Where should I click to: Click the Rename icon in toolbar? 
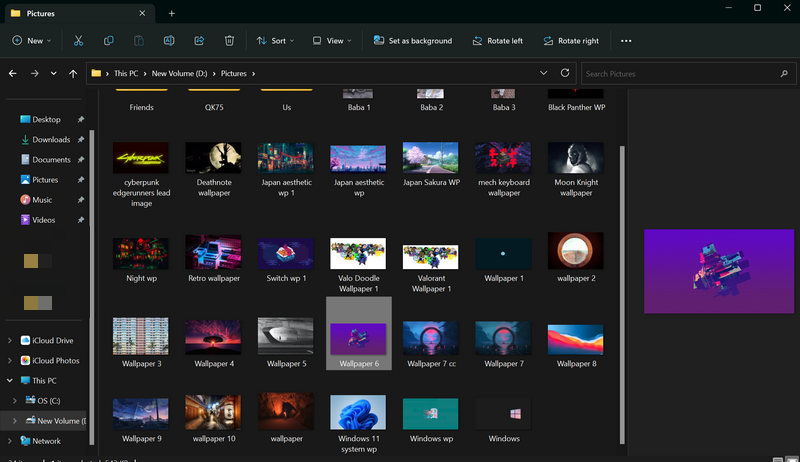point(169,41)
